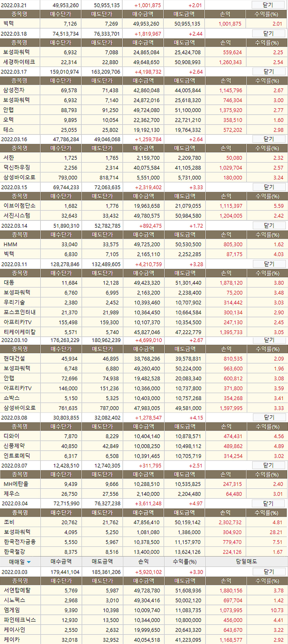This screenshot has width=288, height=644.
Task: Close the 2022.03.21 trade details
Action: [268, 5]
